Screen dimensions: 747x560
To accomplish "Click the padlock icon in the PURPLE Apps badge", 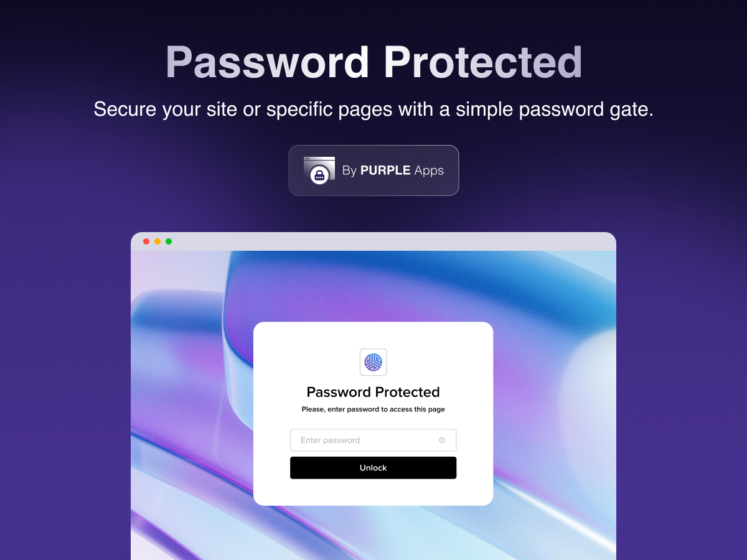I will [319, 175].
